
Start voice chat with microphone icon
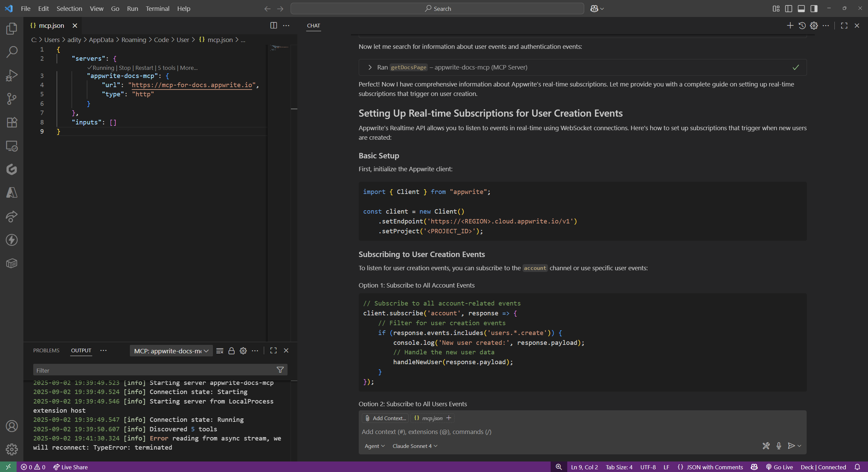(x=779, y=446)
